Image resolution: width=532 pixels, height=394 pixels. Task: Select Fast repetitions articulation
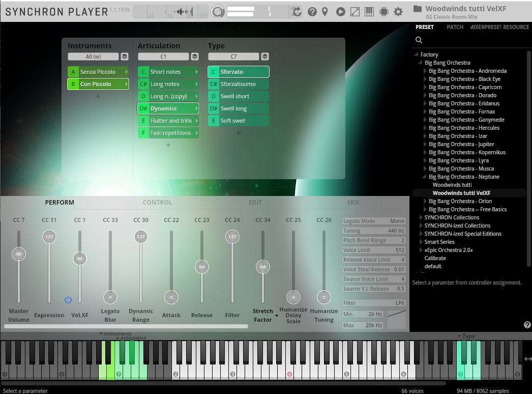click(x=168, y=133)
